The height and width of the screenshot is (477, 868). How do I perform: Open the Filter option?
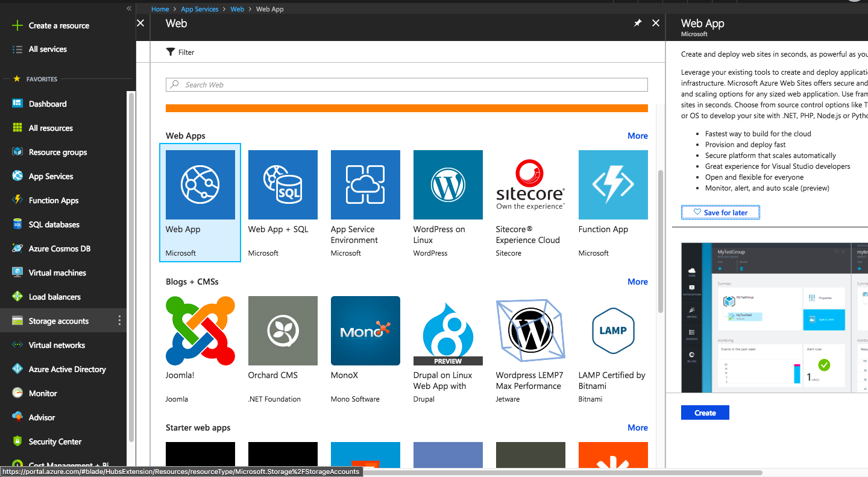[180, 52]
